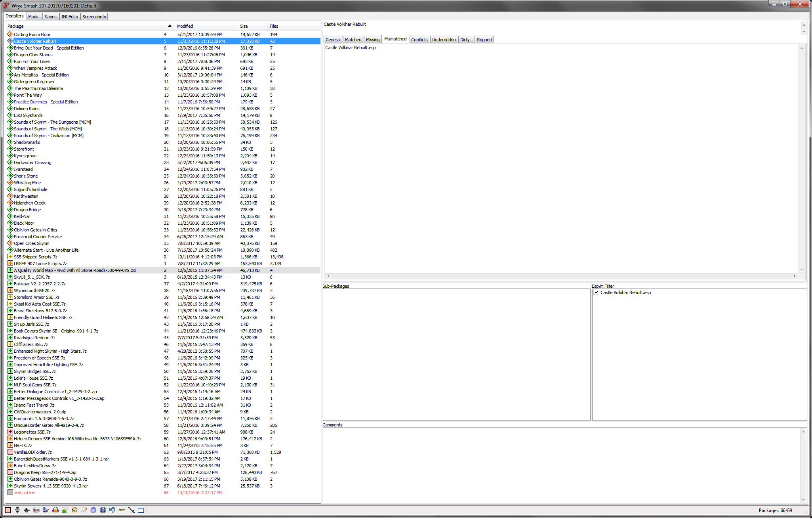Click Packages: 66/69 status text
This screenshot has height=518, width=812.
point(775,510)
